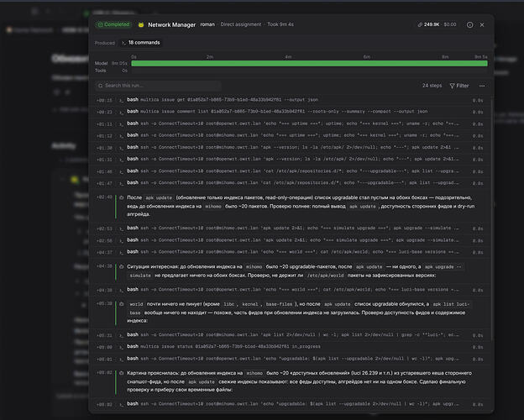Image resolution: width=524 pixels, height=420 pixels.
Task: Close the Network Manager run panel
Action: point(482,24)
